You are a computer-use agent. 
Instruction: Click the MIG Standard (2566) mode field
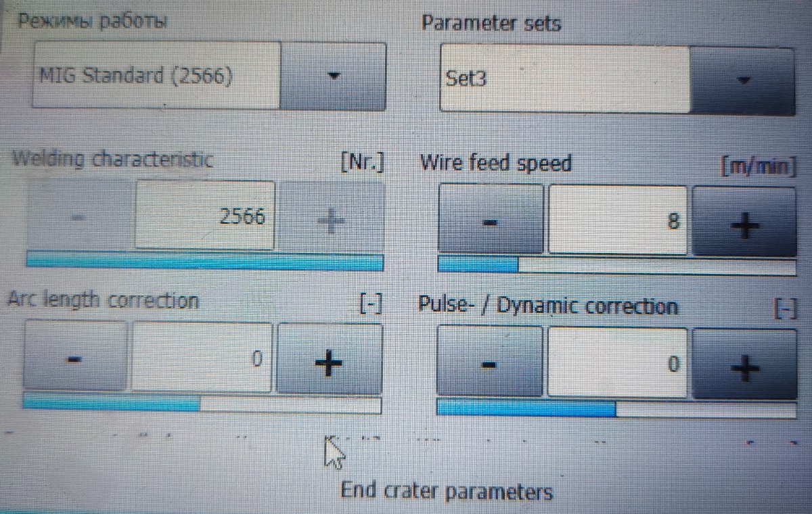point(156,76)
